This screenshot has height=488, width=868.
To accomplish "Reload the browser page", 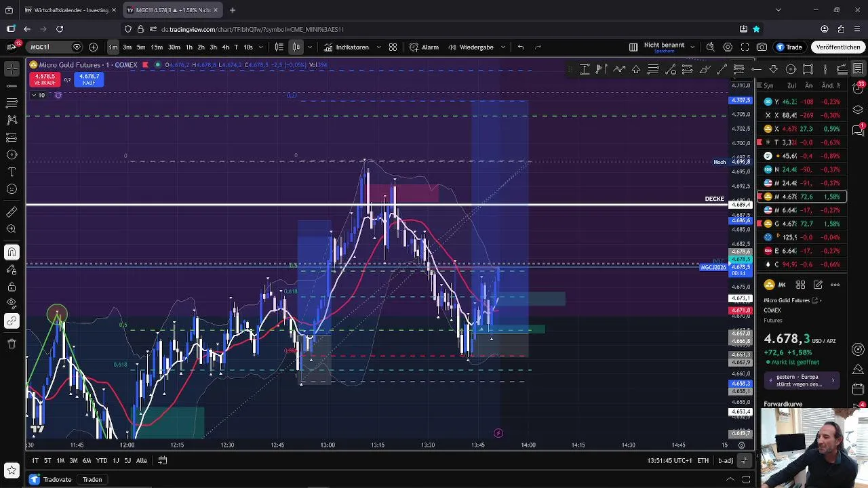I will [60, 29].
